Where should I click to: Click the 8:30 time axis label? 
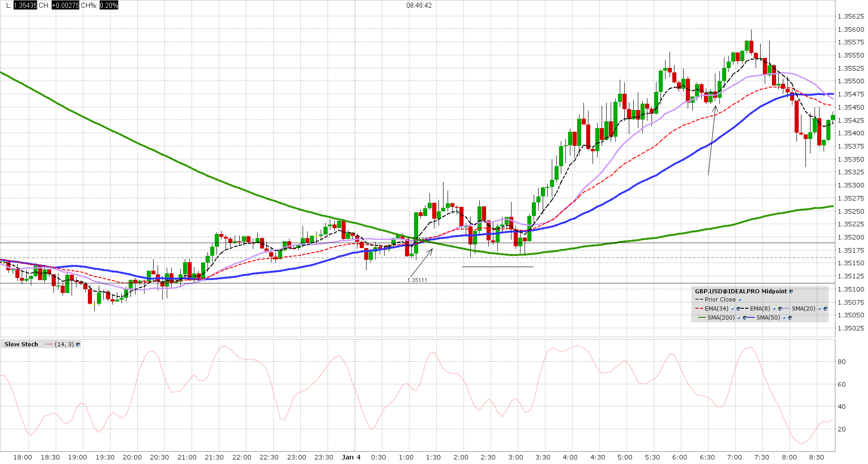click(x=816, y=457)
